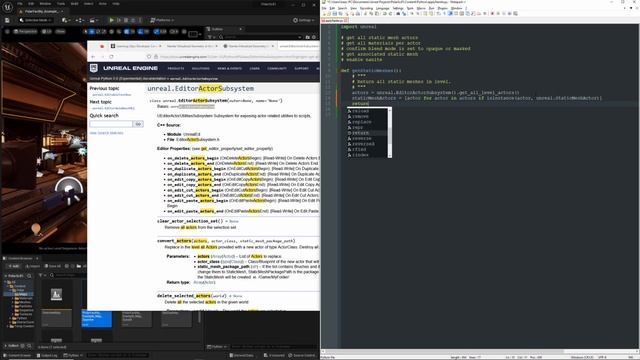Open the Platforms dropdown
This screenshot has width=640, height=360.
162,20
